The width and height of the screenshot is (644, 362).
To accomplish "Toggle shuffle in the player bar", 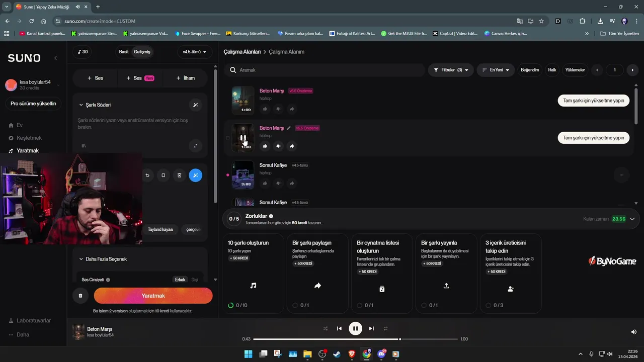I will pyautogui.click(x=325, y=328).
